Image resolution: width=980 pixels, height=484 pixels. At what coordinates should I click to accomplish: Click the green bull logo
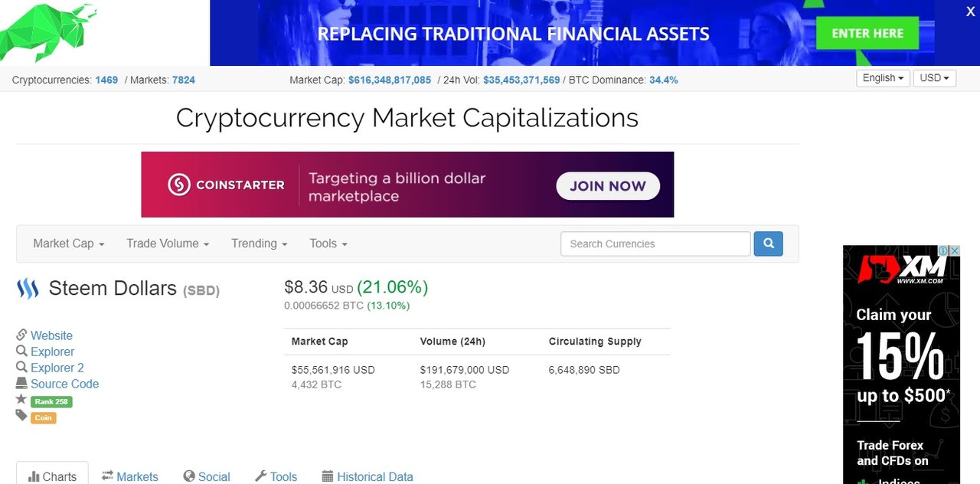tap(48, 32)
